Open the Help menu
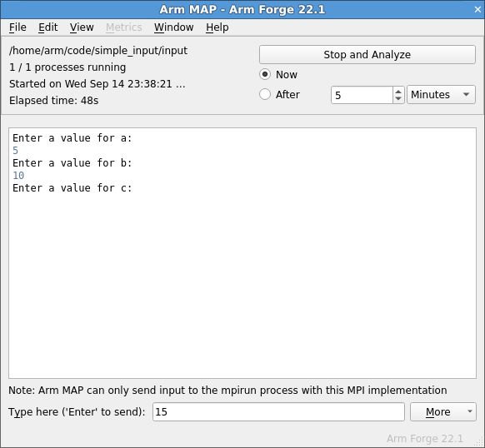This screenshot has width=485, height=448. (x=217, y=27)
